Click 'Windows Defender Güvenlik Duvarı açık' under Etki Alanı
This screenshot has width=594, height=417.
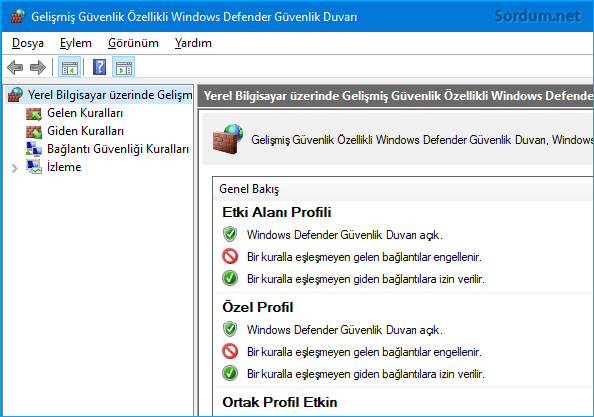344,235
